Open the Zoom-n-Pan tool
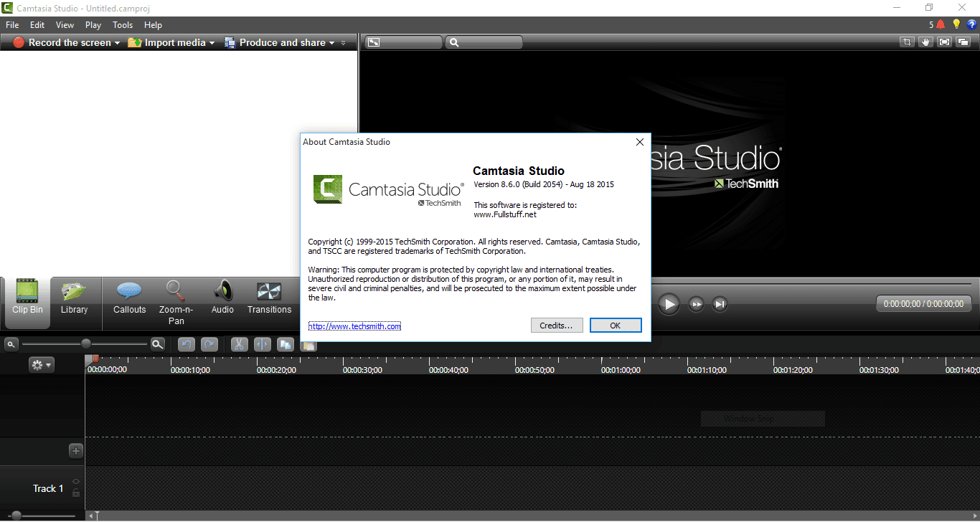Viewport: 980px width, 522px height. [x=176, y=303]
